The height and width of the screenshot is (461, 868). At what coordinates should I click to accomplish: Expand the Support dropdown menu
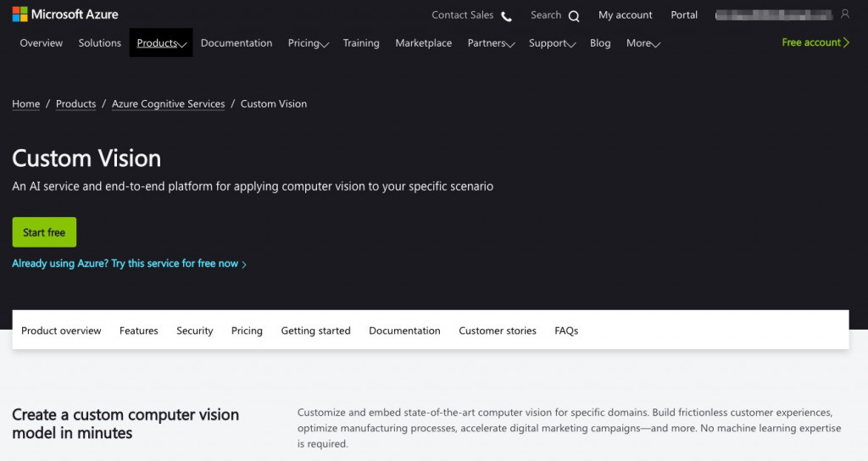click(x=552, y=43)
